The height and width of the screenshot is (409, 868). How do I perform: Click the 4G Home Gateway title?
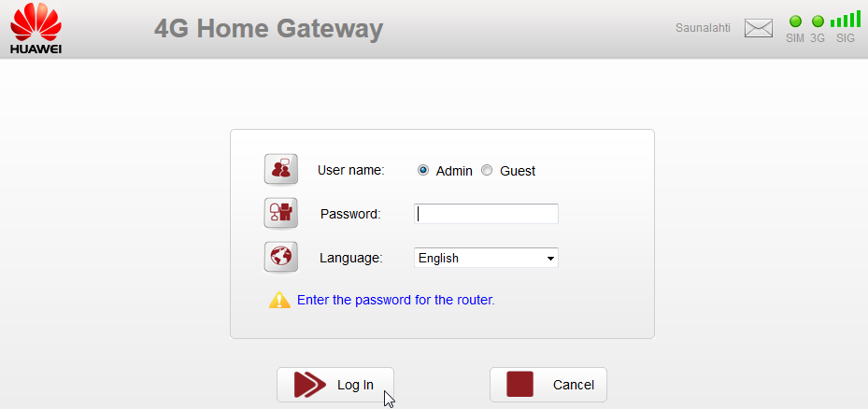point(268,29)
